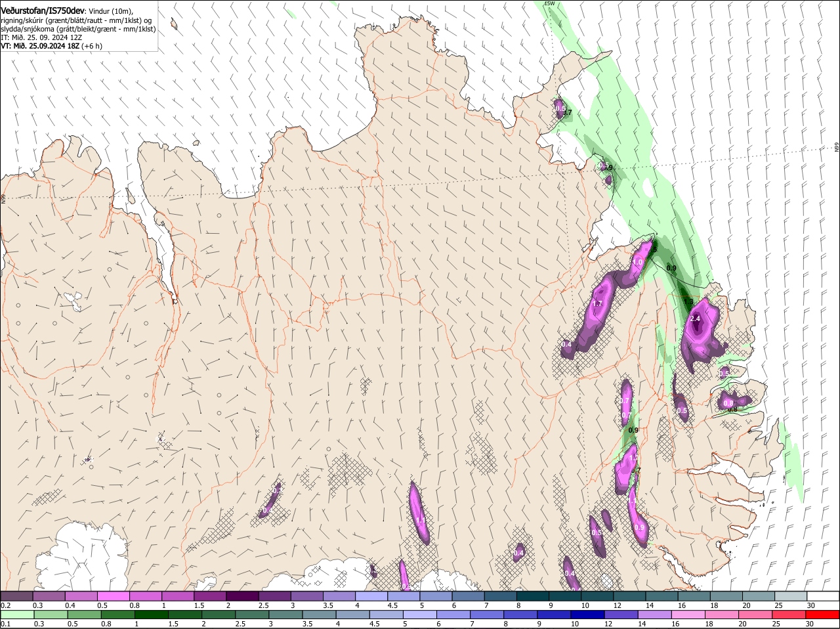Click the 12 label in the upper legend row

click(x=617, y=605)
